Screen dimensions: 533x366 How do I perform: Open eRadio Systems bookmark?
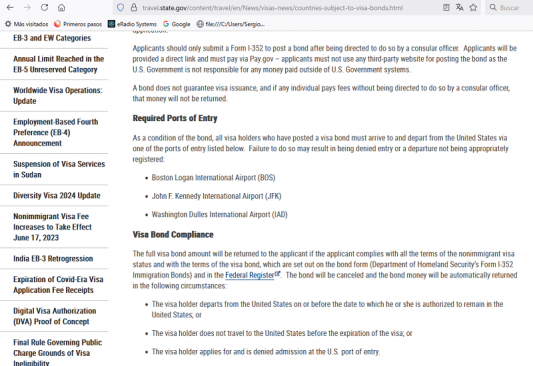pyautogui.click(x=132, y=24)
